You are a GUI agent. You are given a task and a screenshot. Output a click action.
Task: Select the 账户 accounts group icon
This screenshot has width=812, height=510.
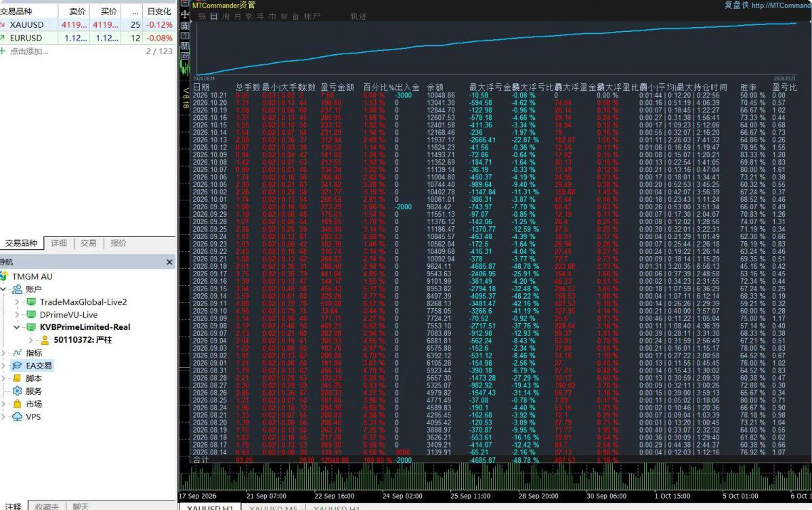tap(17, 289)
